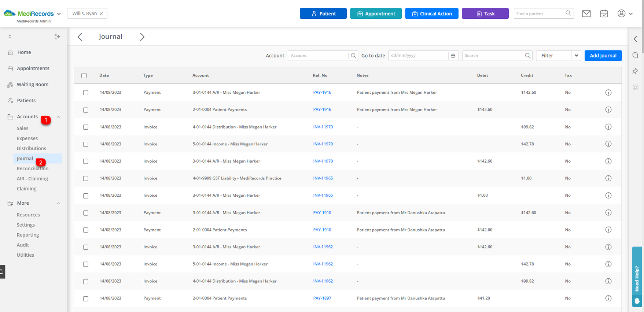This screenshot has height=312, width=644.
Task: Toggle the select-all header checkbox
Action: pyautogui.click(x=84, y=75)
